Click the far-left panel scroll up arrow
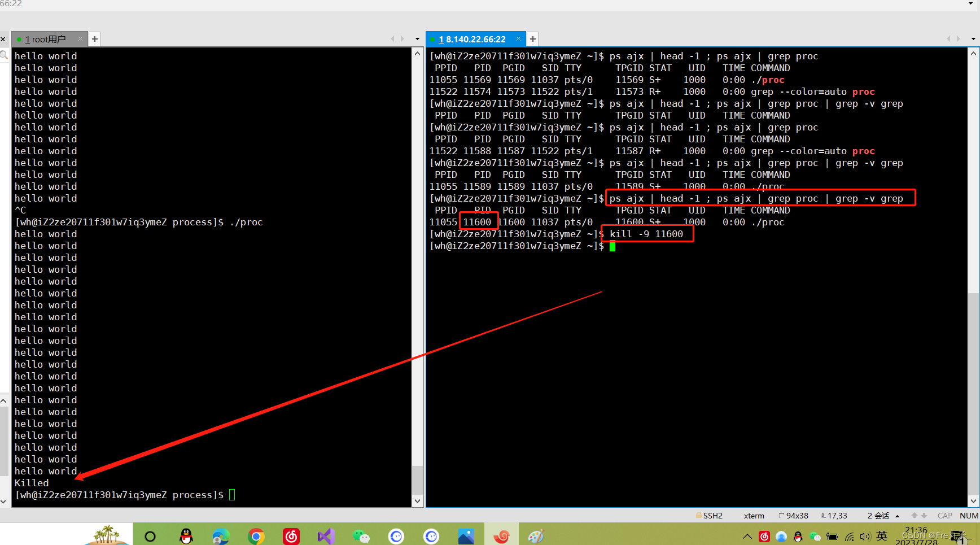980x545 pixels. tap(3, 400)
